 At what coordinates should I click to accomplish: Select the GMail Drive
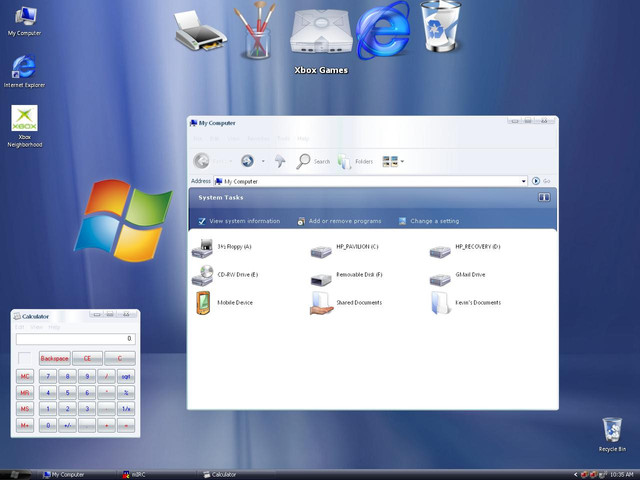click(x=457, y=277)
